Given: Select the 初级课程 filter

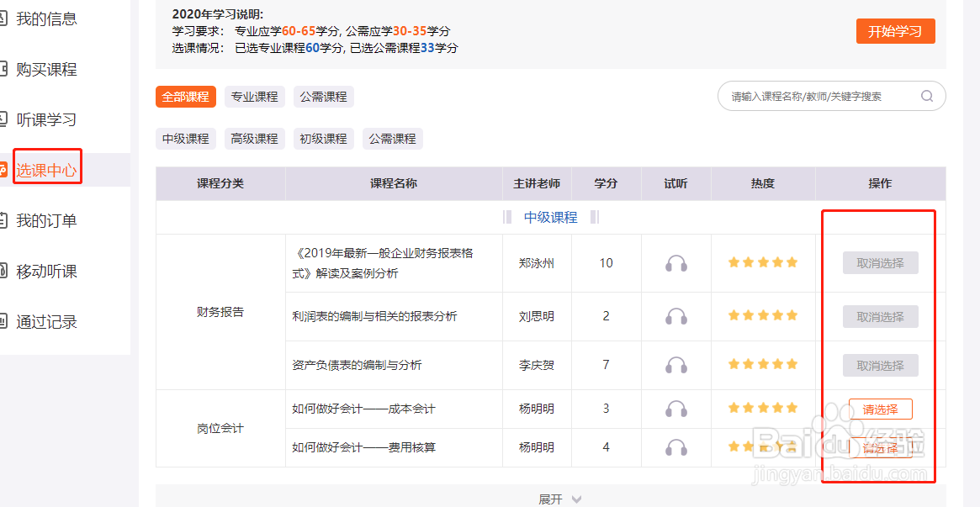Looking at the screenshot, I should pyautogui.click(x=323, y=138).
